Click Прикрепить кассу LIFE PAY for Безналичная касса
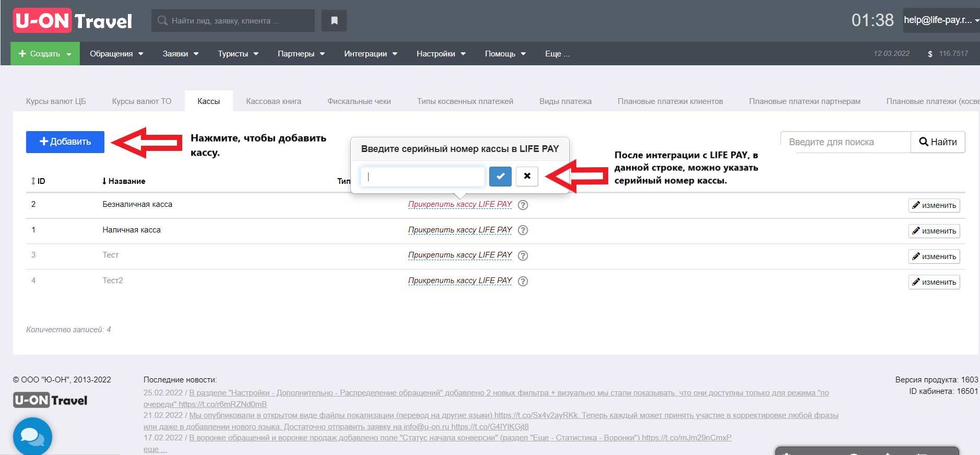Viewport: 980px width, 455px height. click(460, 204)
